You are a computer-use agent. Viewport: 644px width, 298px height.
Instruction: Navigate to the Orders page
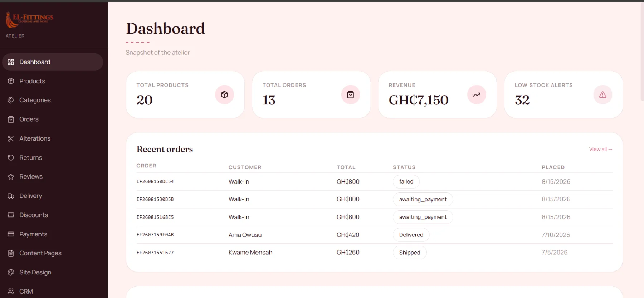(53, 119)
